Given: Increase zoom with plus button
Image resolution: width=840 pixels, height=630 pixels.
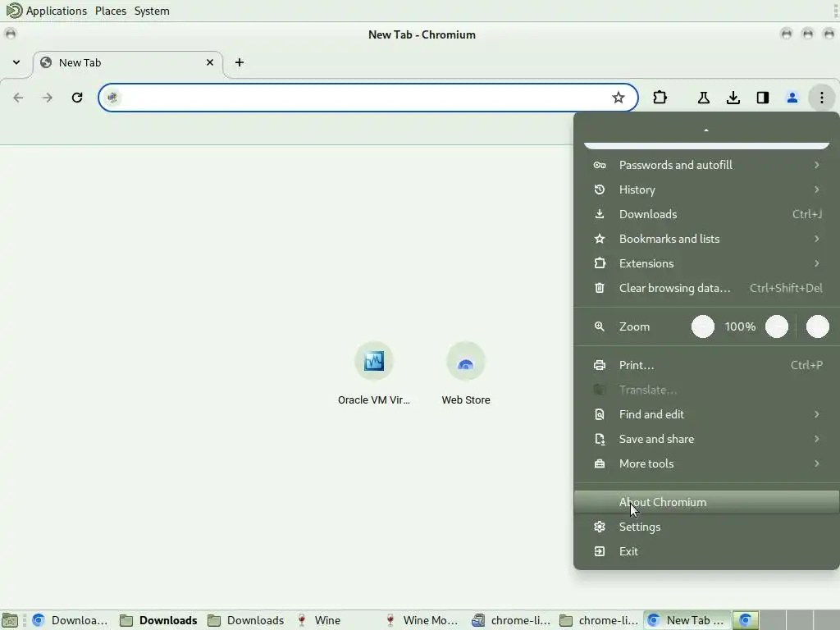Looking at the screenshot, I should point(777,326).
